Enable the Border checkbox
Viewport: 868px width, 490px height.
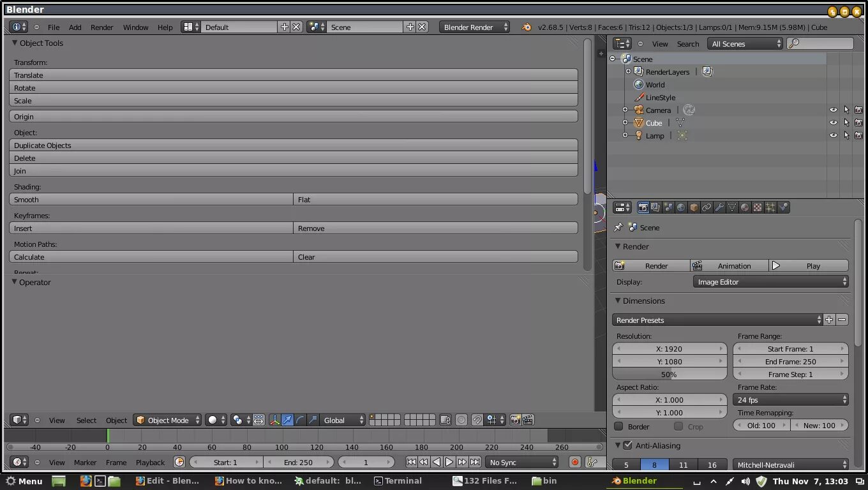pos(618,426)
